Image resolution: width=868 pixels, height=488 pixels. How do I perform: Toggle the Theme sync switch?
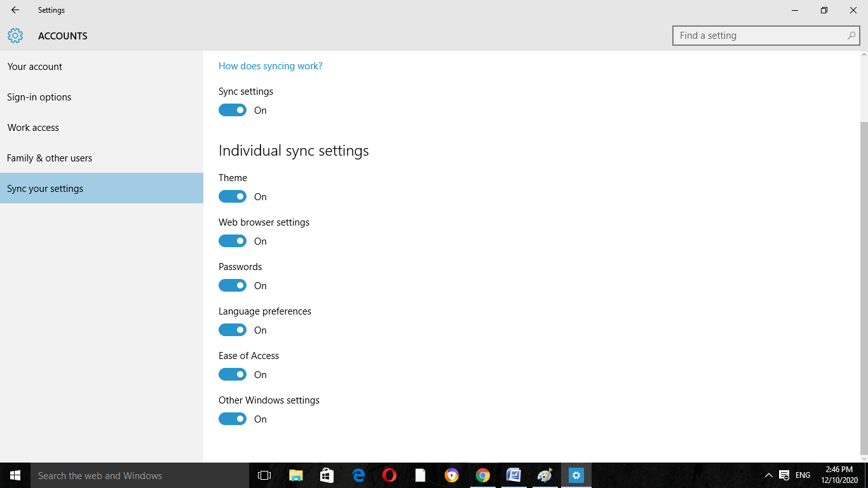[x=233, y=196]
